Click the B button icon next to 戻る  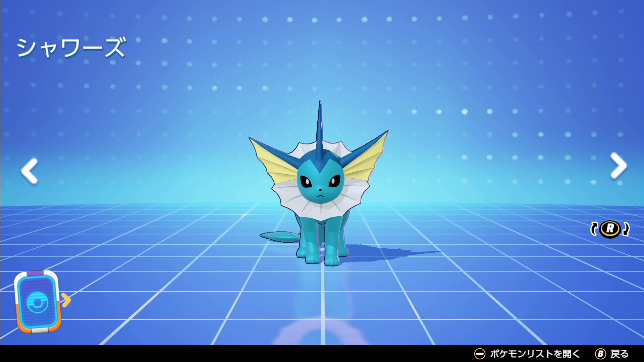point(601,353)
